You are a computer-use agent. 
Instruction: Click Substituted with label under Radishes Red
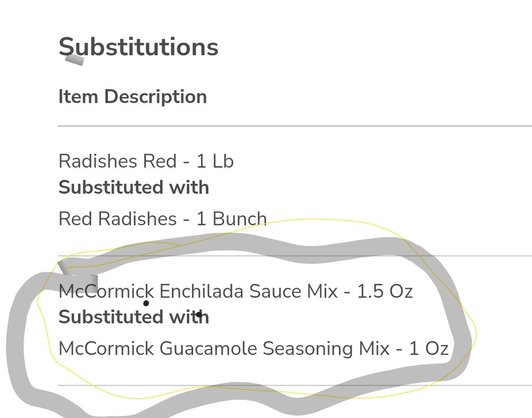(x=134, y=187)
